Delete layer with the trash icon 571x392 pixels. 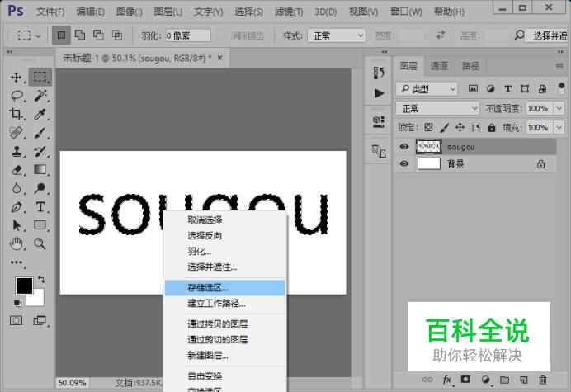click(543, 380)
